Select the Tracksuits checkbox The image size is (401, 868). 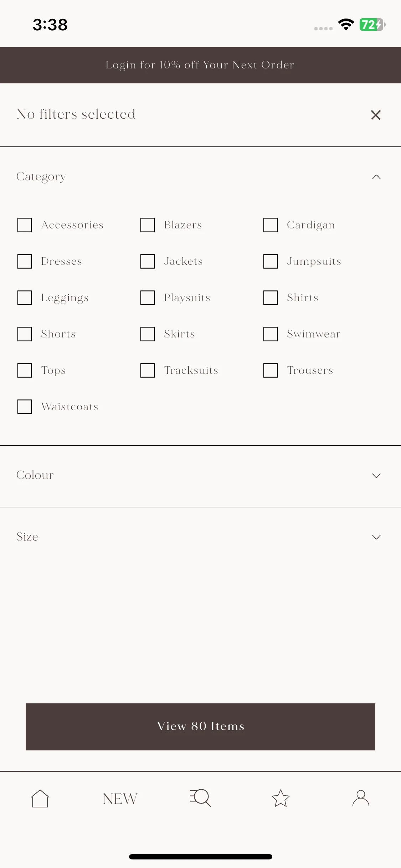tap(148, 370)
